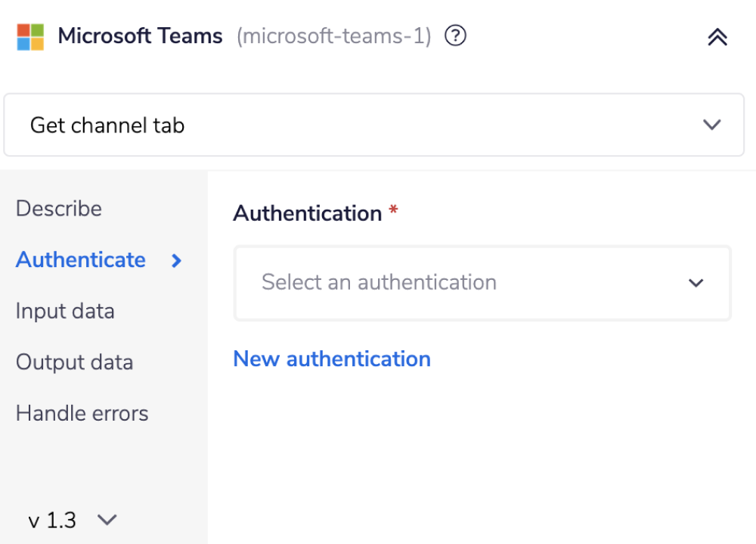
Task: Click the Get channel tab label text
Action: (x=107, y=125)
